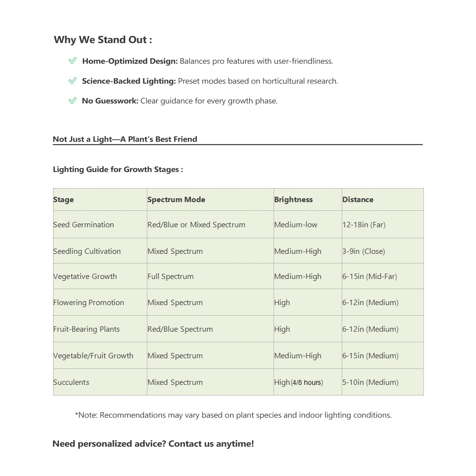Select the Stage column header
The height and width of the screenshot is (476, 476).
[x=63, y=200]
